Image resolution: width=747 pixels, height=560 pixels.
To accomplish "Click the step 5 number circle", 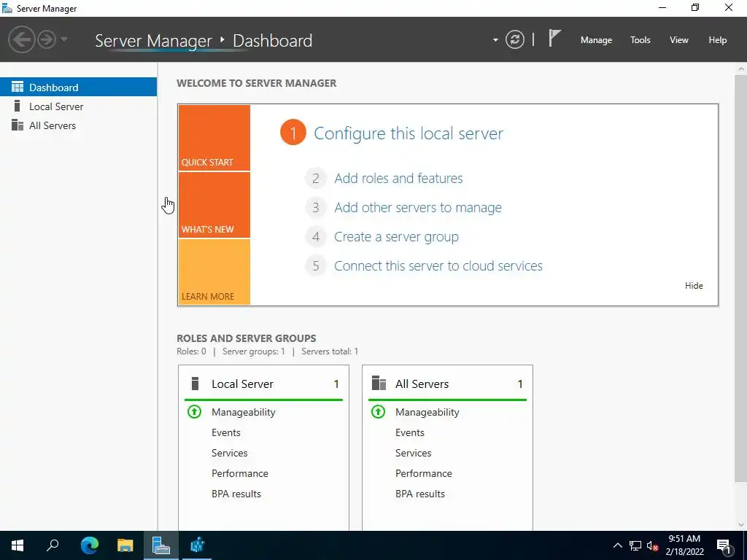I will 315,265.
